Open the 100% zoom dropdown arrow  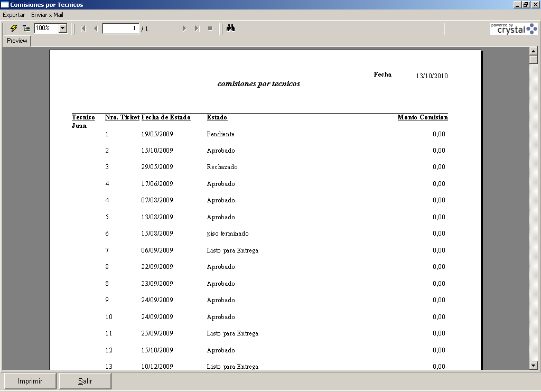pos(63,29)
